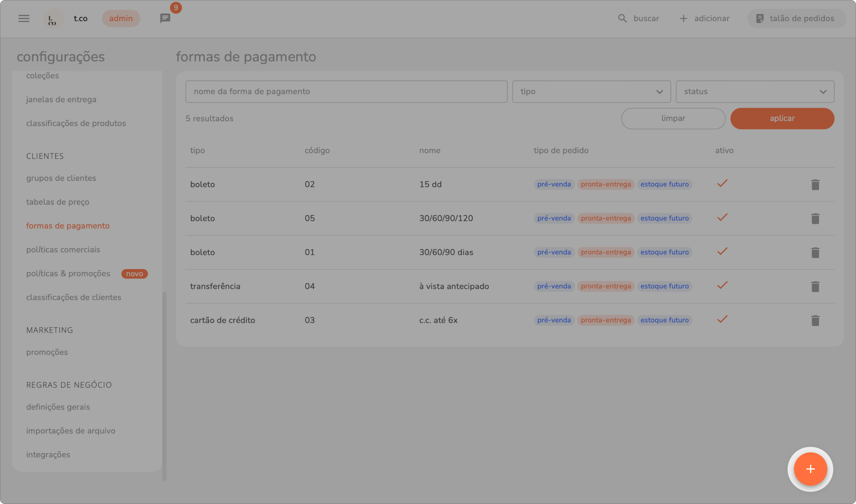The height and width of the screenshot is (504, 856).
Task: Delete the 30/60/90/120 payment row
Action: tap(815, 219)
